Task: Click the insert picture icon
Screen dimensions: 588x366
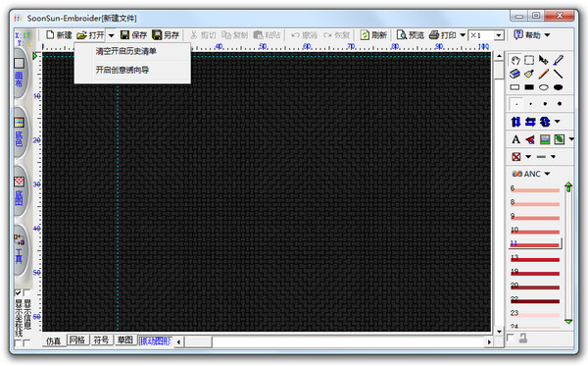Action: pyautogui.click(x=545, y=139)
